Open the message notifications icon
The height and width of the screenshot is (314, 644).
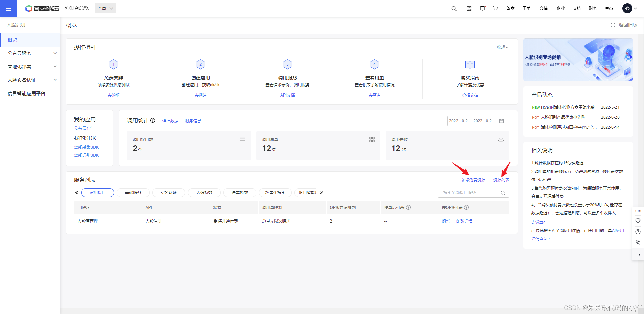pos(483,8)
